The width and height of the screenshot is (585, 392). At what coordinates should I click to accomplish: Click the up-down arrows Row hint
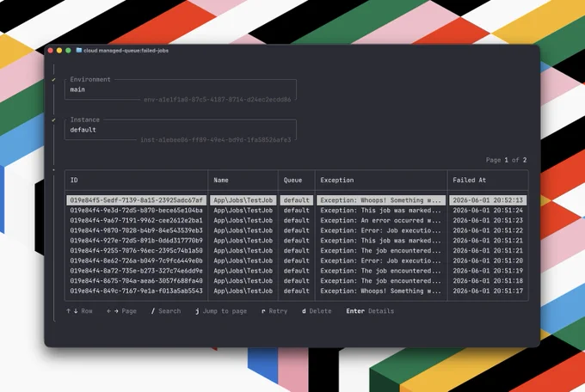(x=79, y=311)
